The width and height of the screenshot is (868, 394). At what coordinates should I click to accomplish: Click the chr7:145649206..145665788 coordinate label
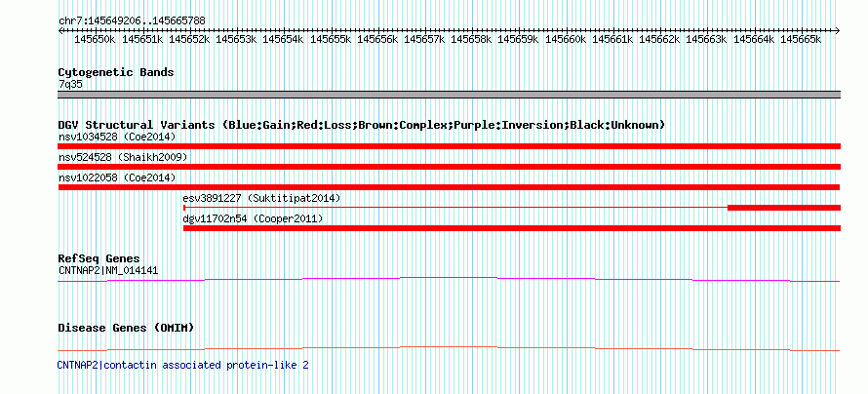132,21
